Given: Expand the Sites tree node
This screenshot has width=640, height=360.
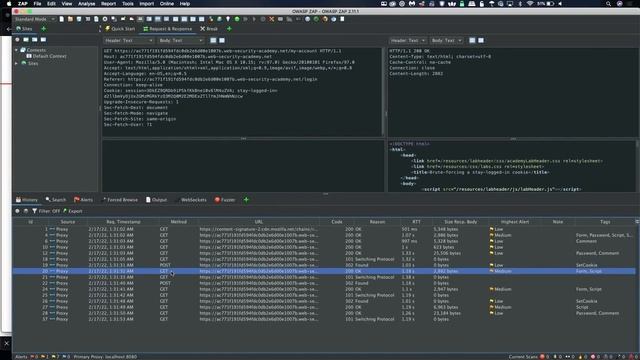Looking at the screenshot, I should tap(16, 63).
